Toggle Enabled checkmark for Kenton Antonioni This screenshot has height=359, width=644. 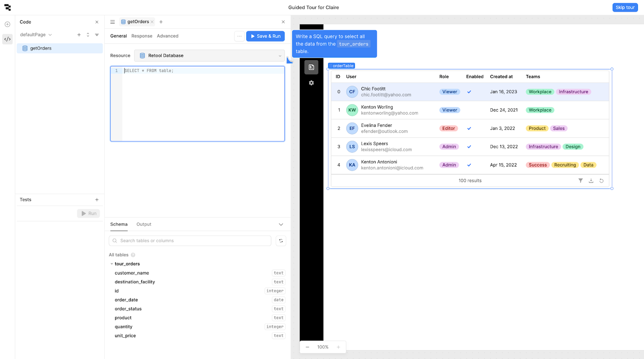[x=469, y=165]
